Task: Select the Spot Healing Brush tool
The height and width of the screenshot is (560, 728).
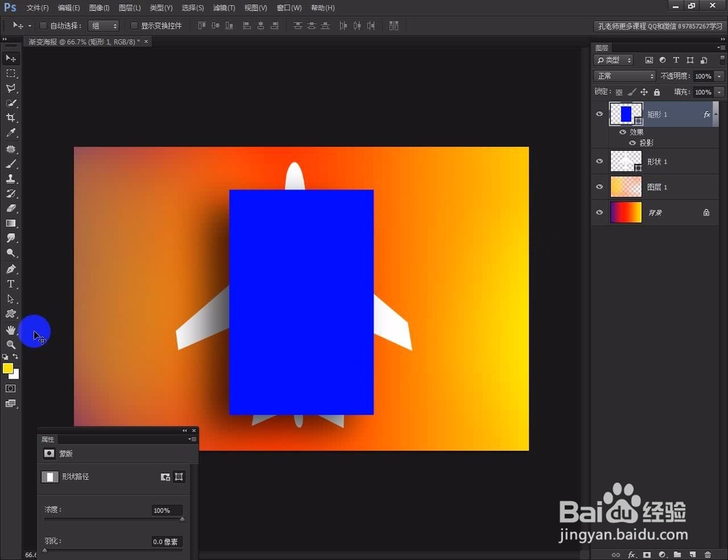Action: point(10,149)
